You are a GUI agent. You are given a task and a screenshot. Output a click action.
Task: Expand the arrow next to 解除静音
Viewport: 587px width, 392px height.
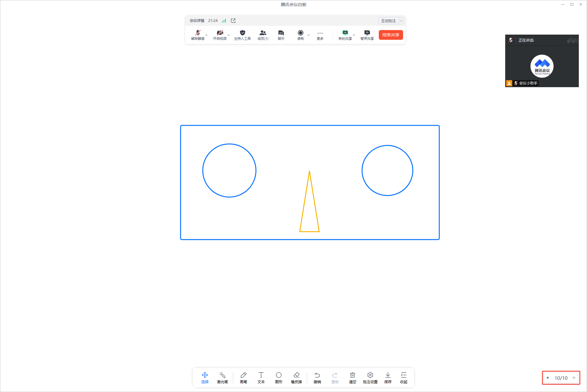[x=206, y=35]
